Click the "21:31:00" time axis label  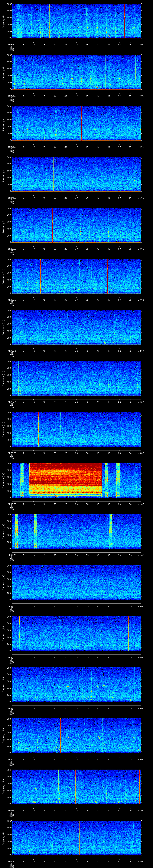click(x=12, y=44)
